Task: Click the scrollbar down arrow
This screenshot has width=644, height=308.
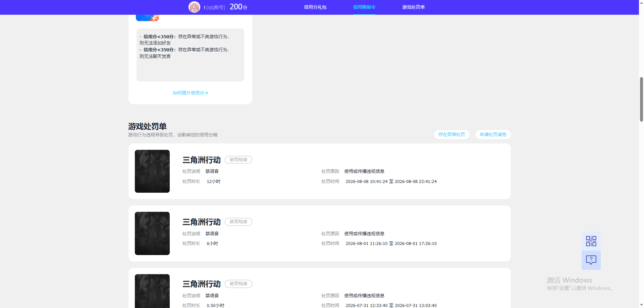Action: point(641,305)
